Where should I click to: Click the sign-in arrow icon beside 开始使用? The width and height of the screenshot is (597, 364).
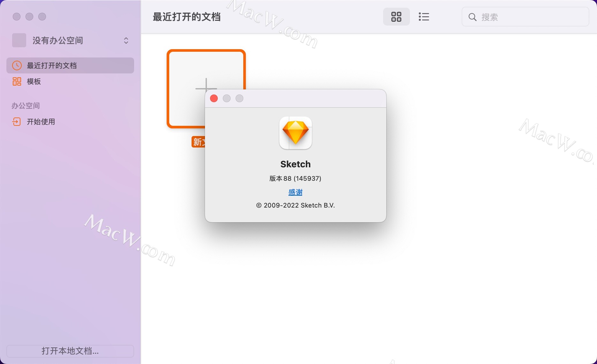[17, 122]
